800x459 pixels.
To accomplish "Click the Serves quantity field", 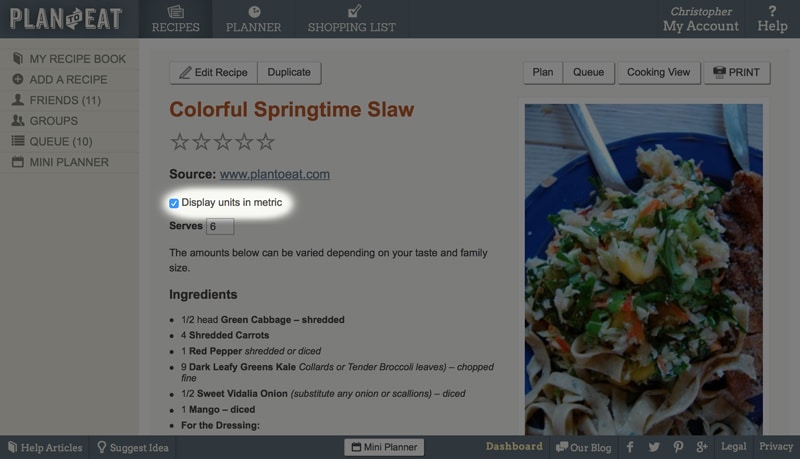I will [220, 226].
